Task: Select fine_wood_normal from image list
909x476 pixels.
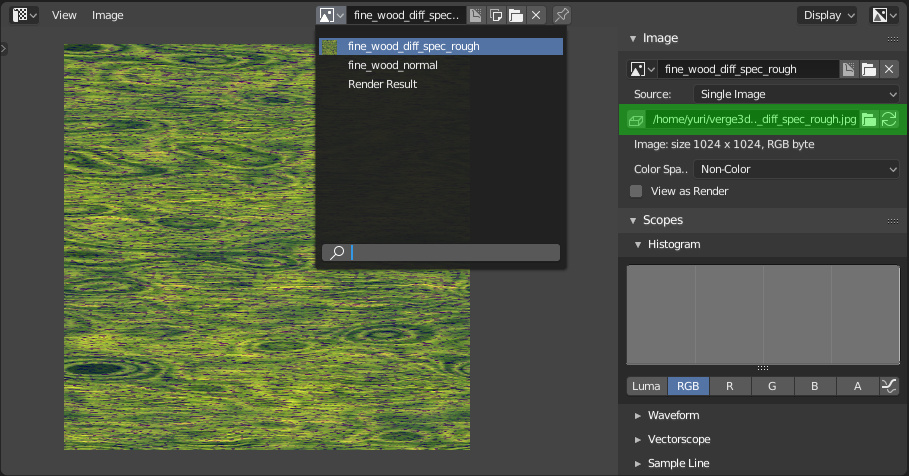Action: coord(392,65)
